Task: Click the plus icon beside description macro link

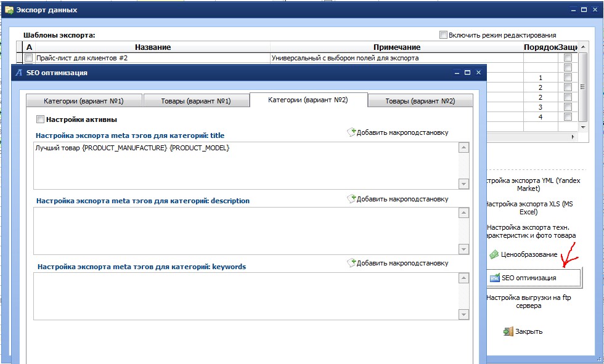Action: [x=351, y=198]
